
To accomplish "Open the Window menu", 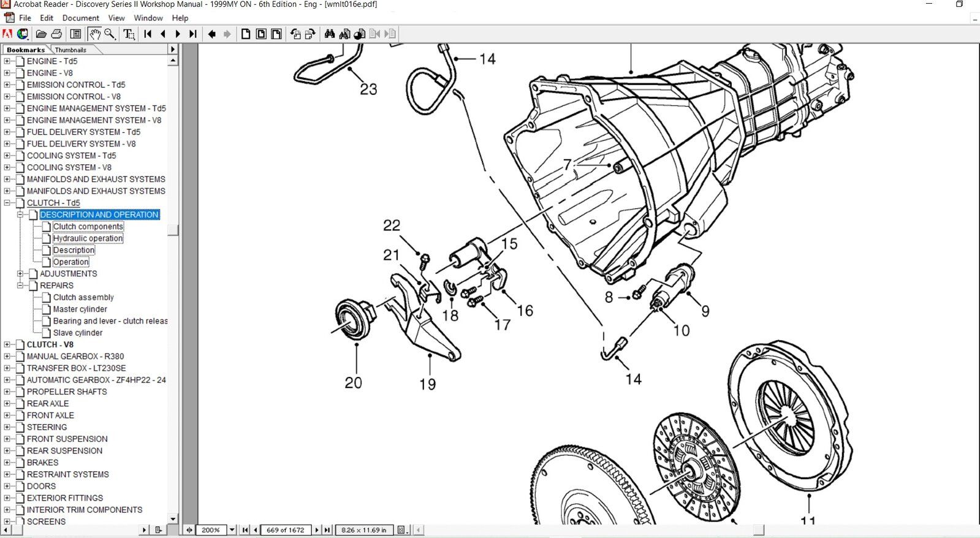I will click(x=148, y=18).
